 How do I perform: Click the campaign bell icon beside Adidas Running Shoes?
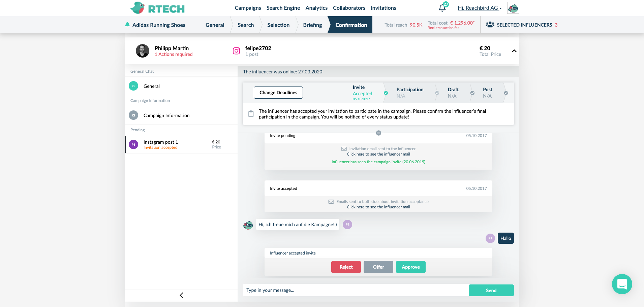(x=127, y=25)
